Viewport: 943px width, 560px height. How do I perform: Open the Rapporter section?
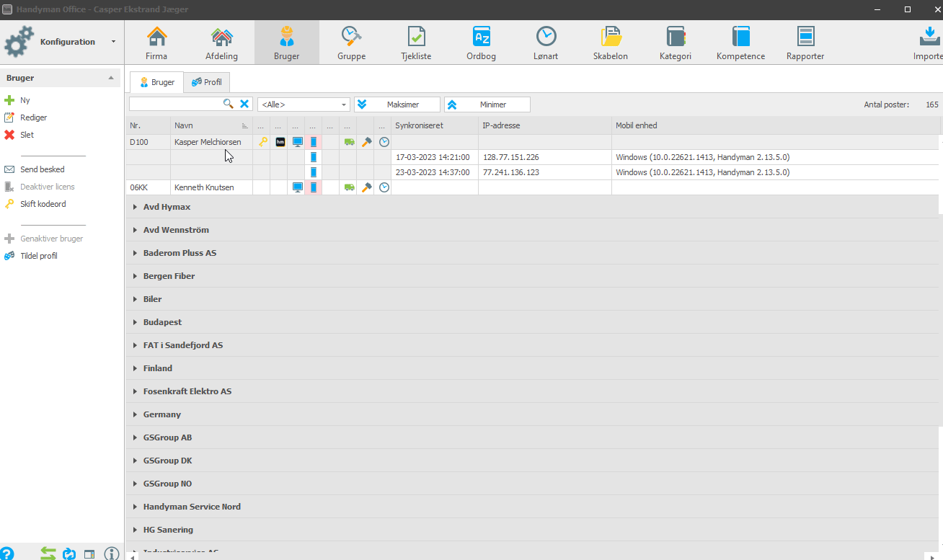point(805,43)
